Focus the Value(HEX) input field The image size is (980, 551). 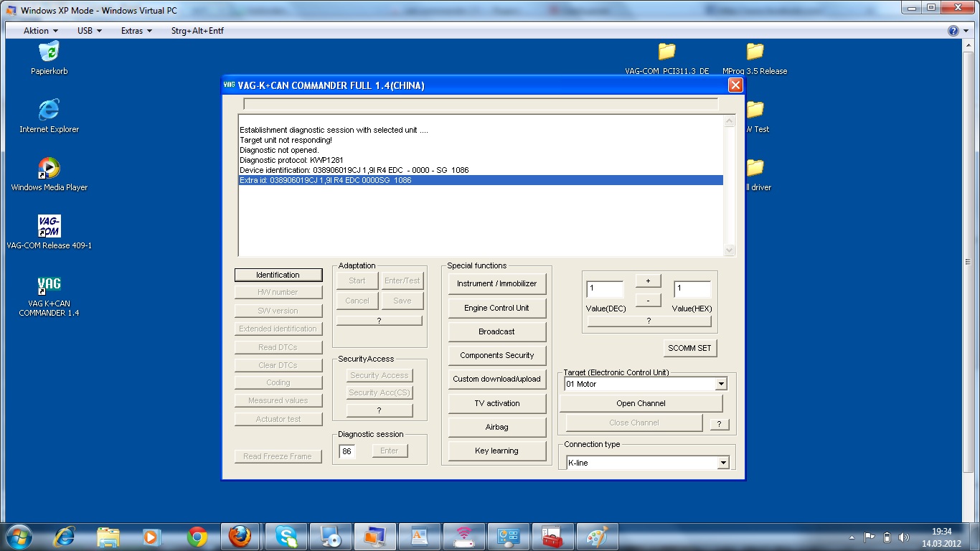click(x=692, y=289)
